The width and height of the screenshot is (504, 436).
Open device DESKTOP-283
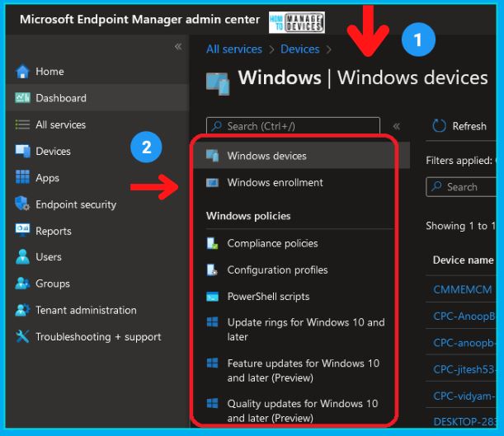click(x=464, y=421)
